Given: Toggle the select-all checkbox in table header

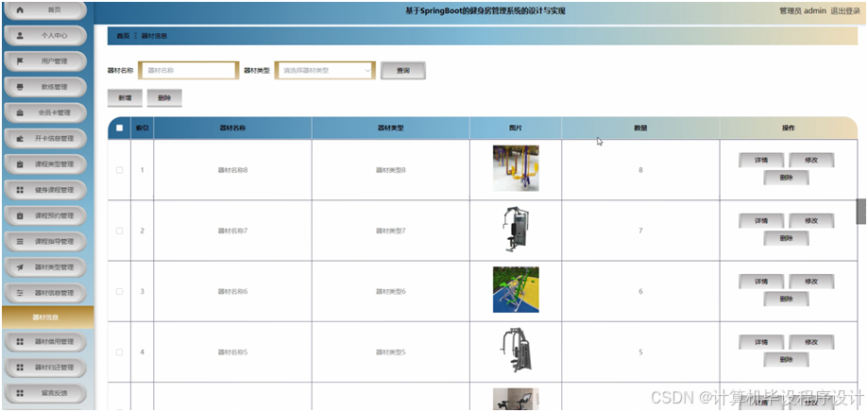Looking at the screenshot, I should click(120, 128).
